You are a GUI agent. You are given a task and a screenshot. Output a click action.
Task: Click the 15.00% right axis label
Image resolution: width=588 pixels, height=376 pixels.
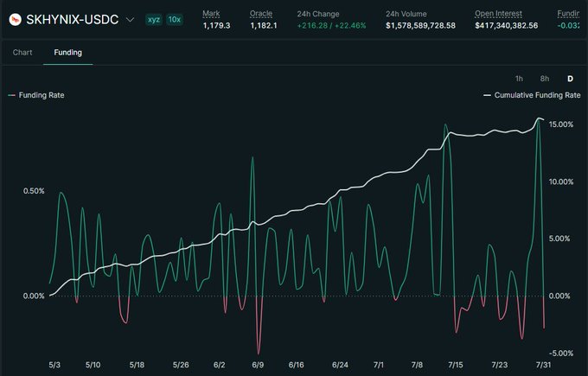click(561, 124)
